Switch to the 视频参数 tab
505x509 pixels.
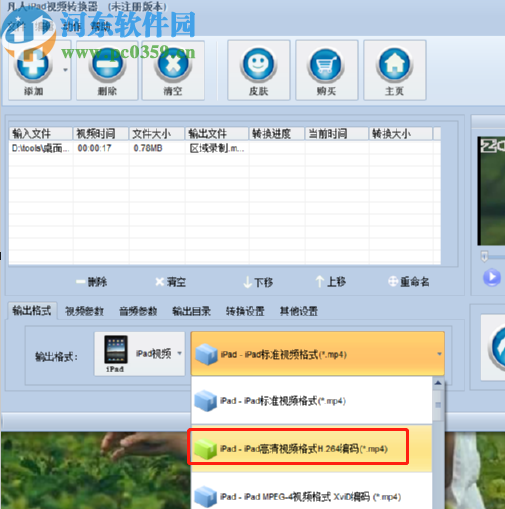point(84,311)
